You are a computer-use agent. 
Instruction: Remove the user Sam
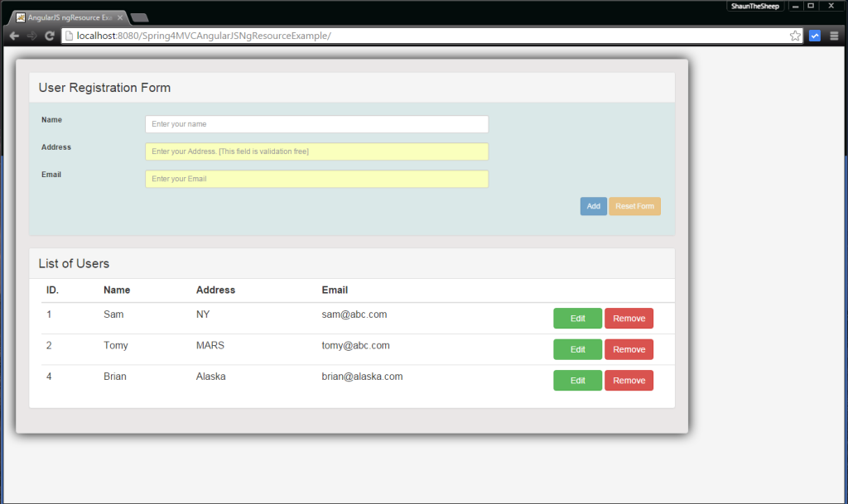point(629,318)
